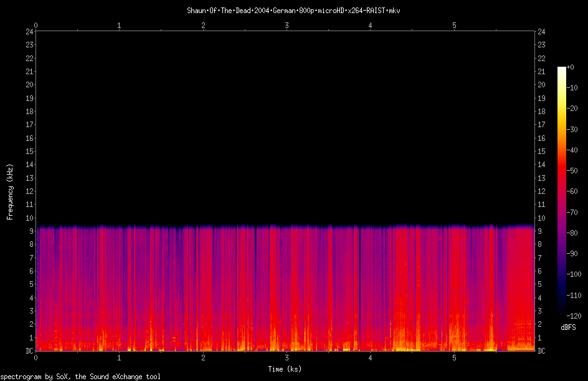The height and width of the screenshot is (381, 588).
Task: Click time marker 3 on bottom axis
Action: 287,358
